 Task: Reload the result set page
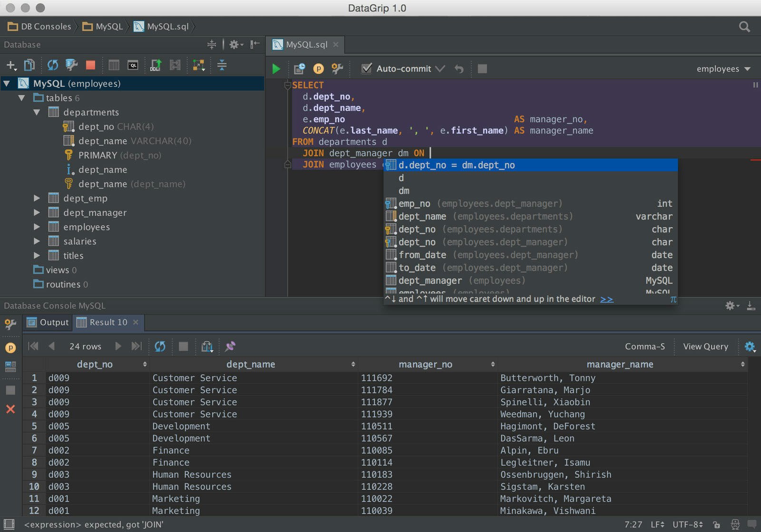[x=160, y=347]
